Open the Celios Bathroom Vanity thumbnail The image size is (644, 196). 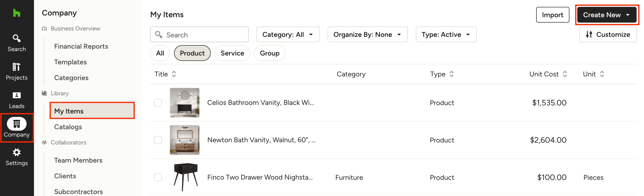click(184, 103)
